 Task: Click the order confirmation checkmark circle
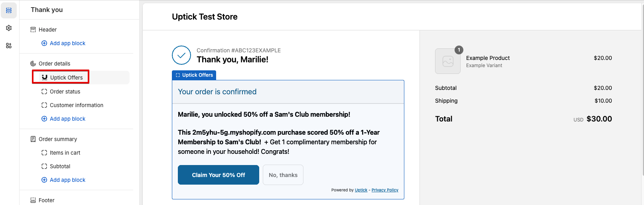(x=181, y=55)
